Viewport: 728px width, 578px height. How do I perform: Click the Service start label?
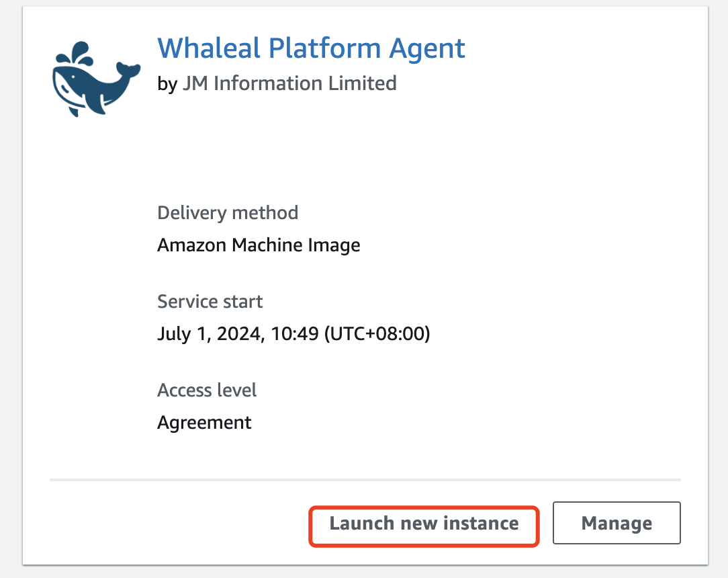point(210,302)
